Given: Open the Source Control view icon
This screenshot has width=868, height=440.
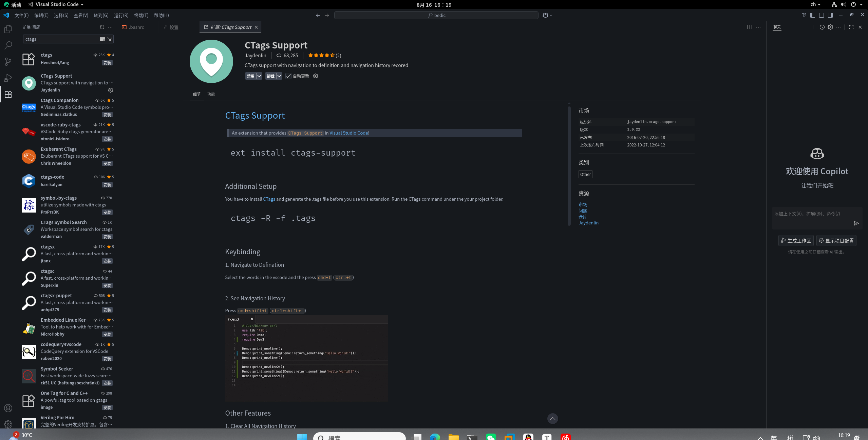Looking at the screenshot, I should (8, 61).
